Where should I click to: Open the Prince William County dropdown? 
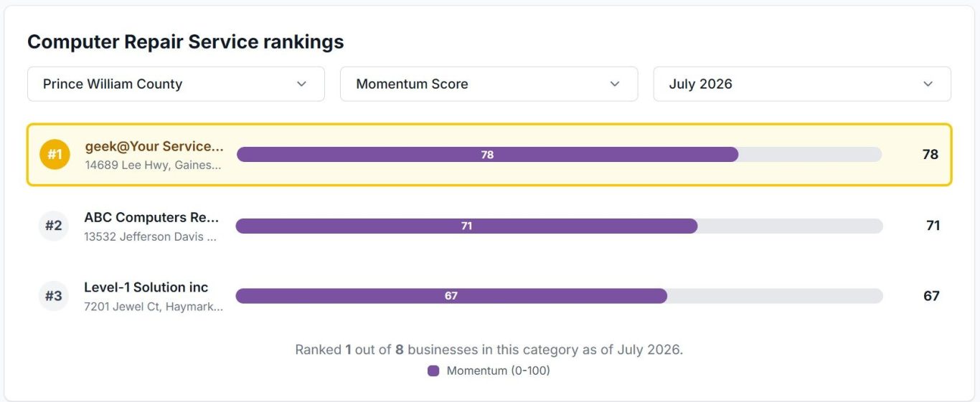pos(176,84)
